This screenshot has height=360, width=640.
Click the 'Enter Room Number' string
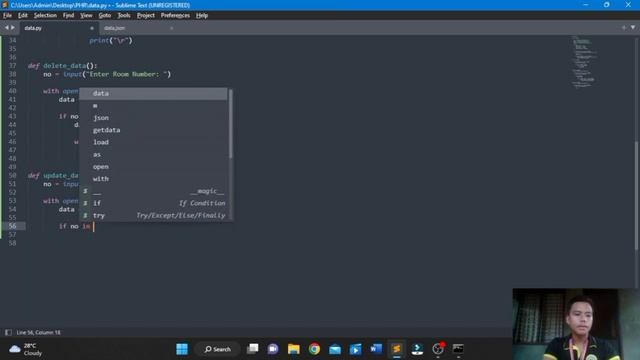coord(126,74)
